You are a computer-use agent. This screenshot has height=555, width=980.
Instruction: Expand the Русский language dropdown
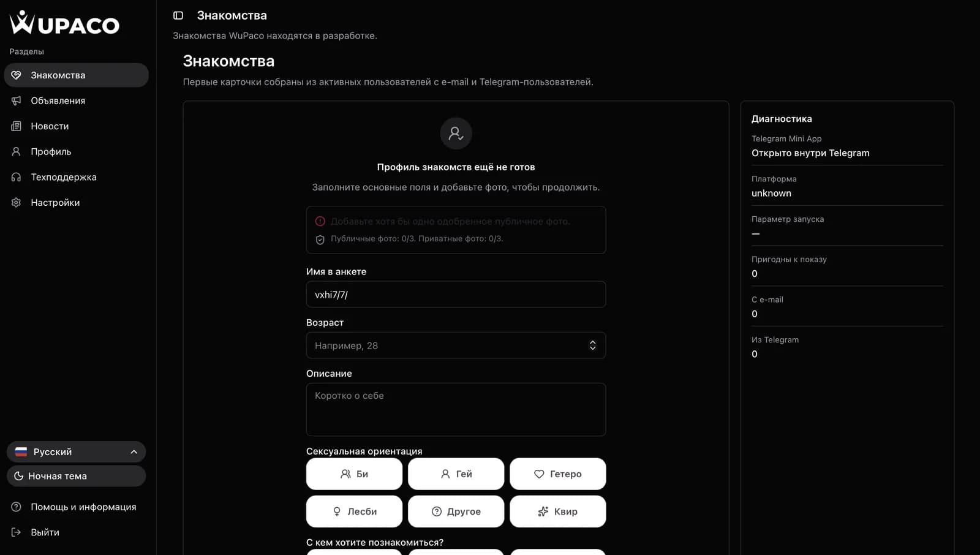(77, 451)
